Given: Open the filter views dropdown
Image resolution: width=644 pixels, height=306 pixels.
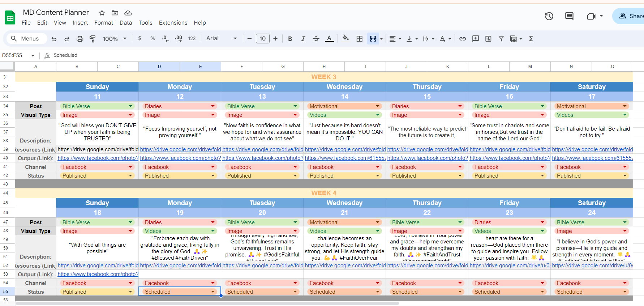Looking at the screenshot, I should point(516,39).
